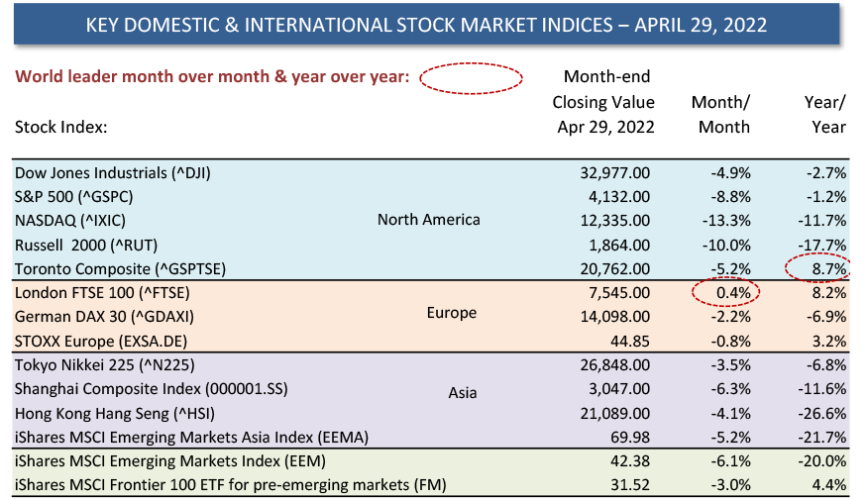The height and width of the screenshot is (500, 868).
Task: Click the empty red dashed oval legend
Action: pos(471,78)
